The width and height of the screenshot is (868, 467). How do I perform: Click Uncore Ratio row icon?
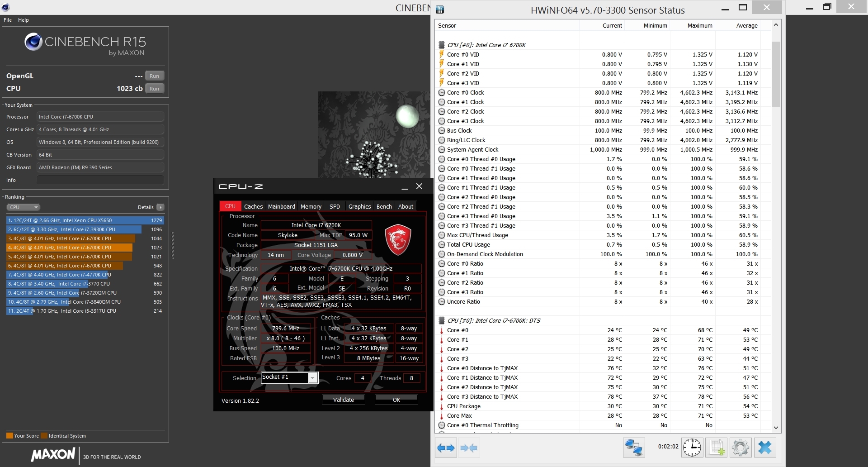[442, 301]
